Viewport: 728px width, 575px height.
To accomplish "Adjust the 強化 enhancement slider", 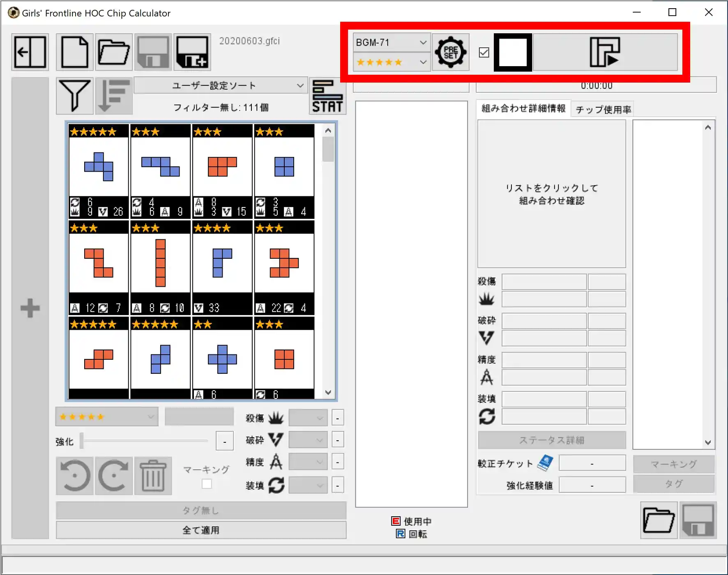I will [145, 441].
